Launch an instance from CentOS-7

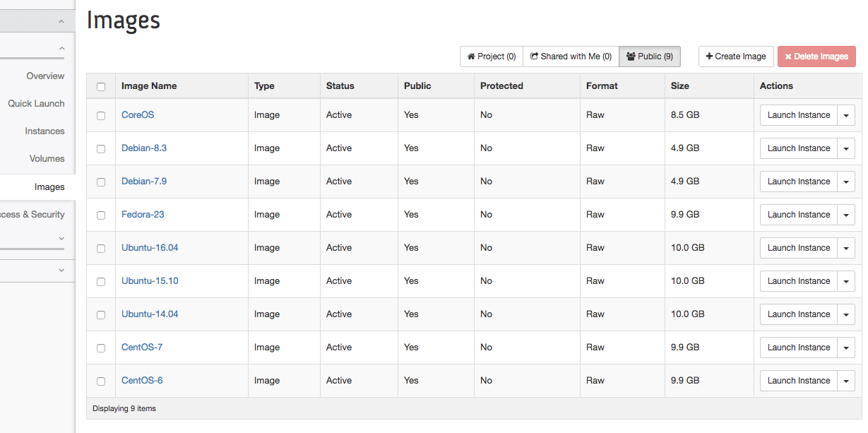tap(799, 348)
